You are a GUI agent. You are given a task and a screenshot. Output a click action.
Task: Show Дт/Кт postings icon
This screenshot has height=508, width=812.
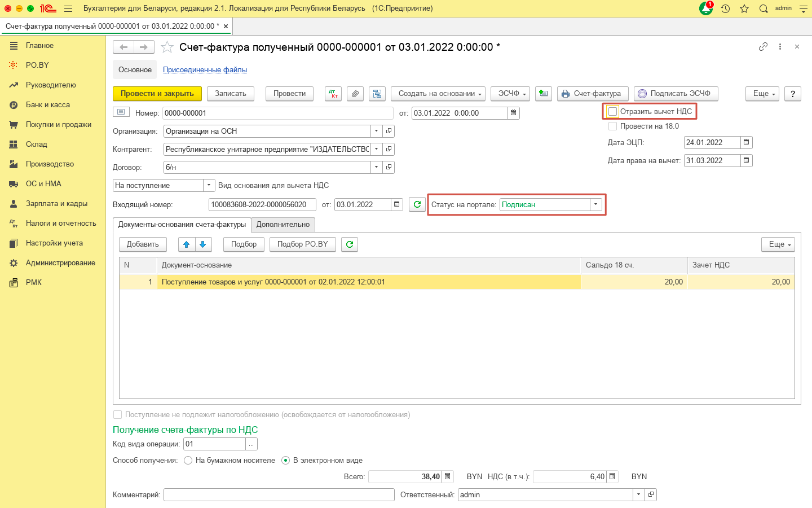click(x=333, y=94)
